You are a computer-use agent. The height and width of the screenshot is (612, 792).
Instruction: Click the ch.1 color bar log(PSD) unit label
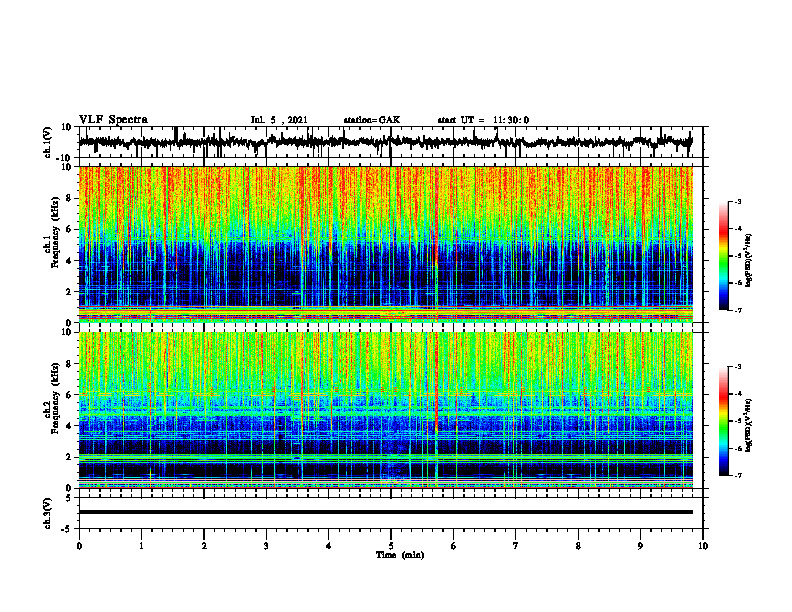749,260
